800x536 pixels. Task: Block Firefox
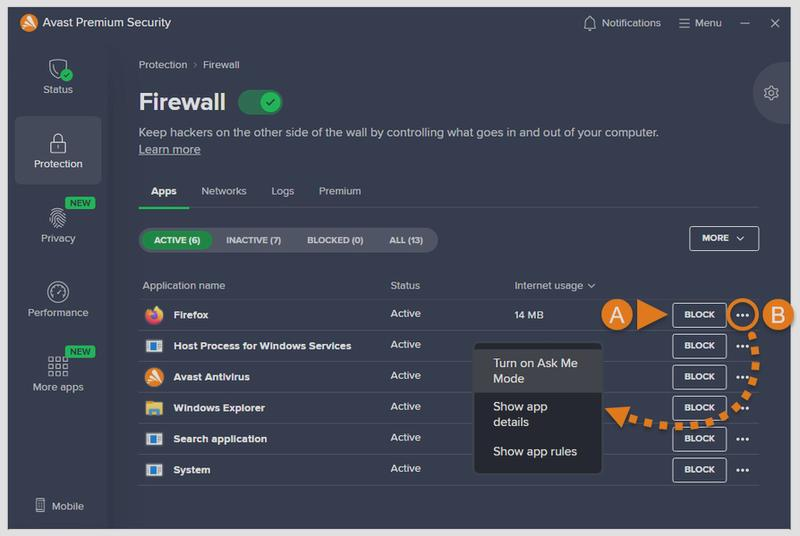699,315
